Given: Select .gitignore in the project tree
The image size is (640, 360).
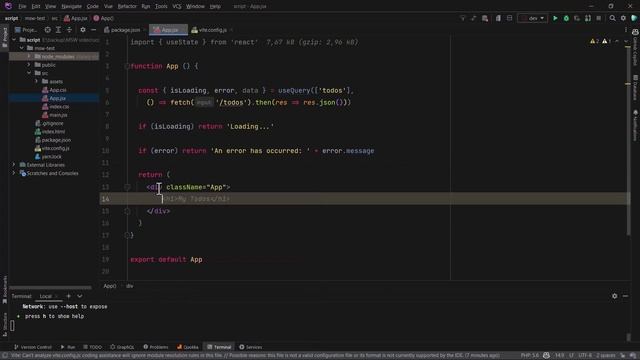Looking at the screenshot, I should point(49,123).
